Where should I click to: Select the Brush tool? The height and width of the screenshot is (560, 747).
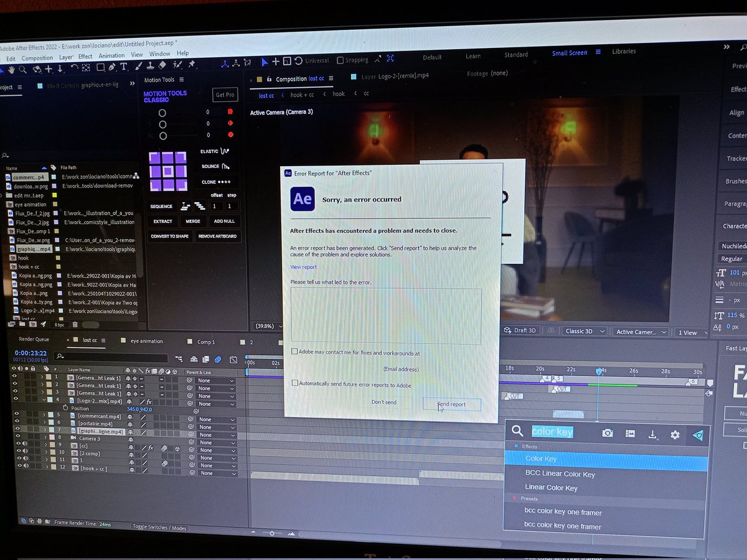[139, 66]
